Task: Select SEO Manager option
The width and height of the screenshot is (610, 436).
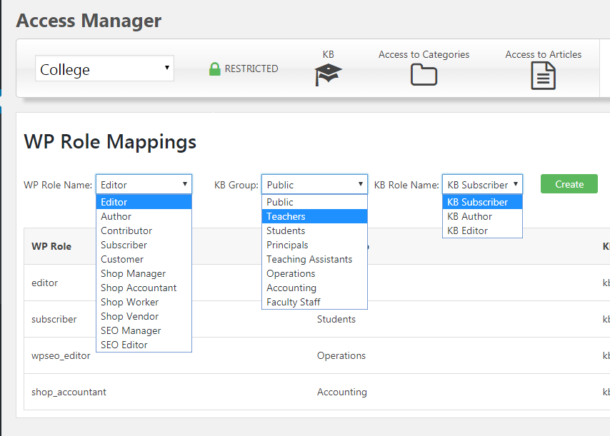Action: [144, 331]
